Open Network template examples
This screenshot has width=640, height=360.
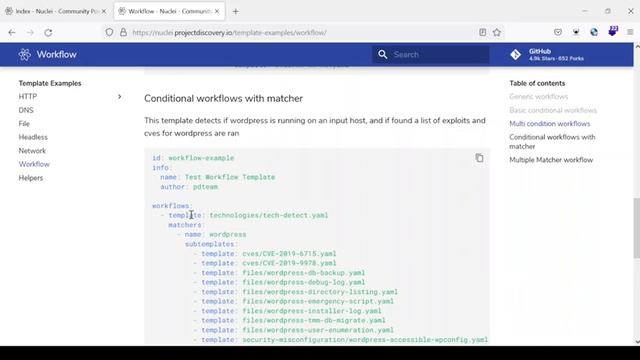click(32, 151)
